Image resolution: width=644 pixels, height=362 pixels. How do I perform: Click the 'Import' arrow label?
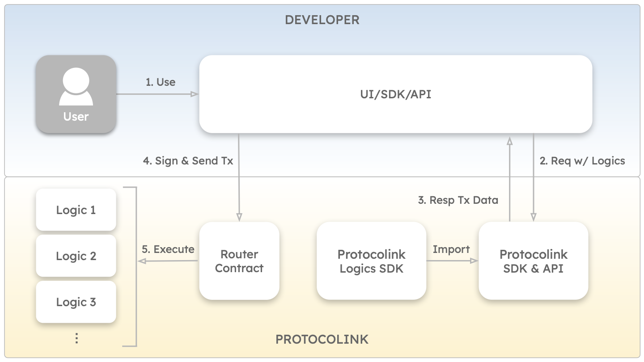451,249
